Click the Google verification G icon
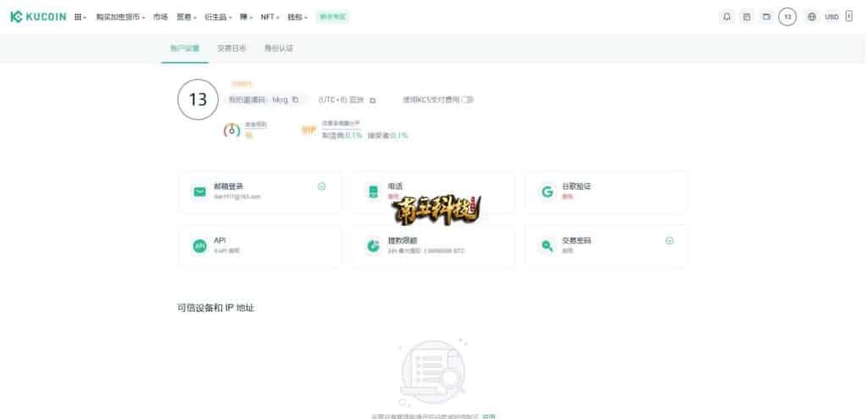The width and height of the screenshot is (868, 419). tap(547, 192)
